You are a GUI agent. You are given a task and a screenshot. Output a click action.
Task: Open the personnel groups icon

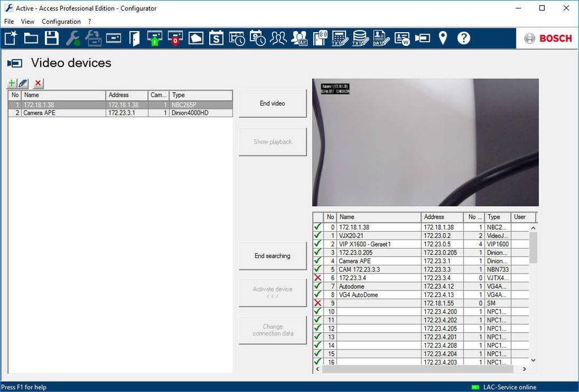(278, 38)
